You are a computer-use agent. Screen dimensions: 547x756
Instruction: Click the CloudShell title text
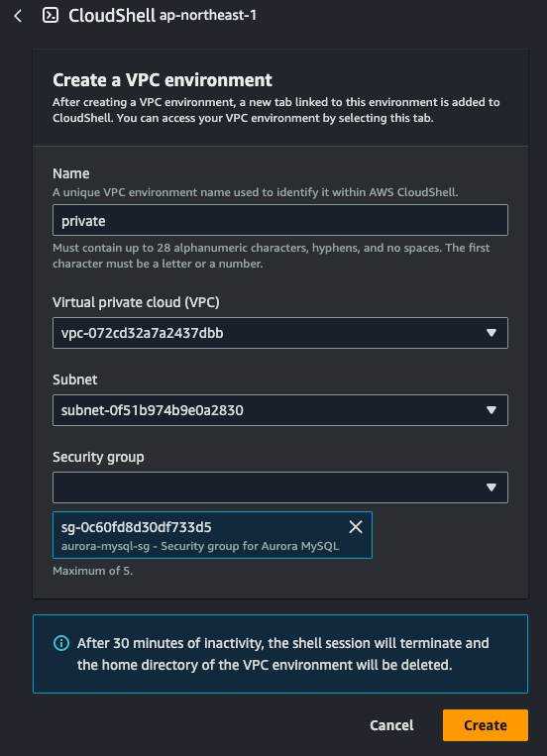coord(112,16)
